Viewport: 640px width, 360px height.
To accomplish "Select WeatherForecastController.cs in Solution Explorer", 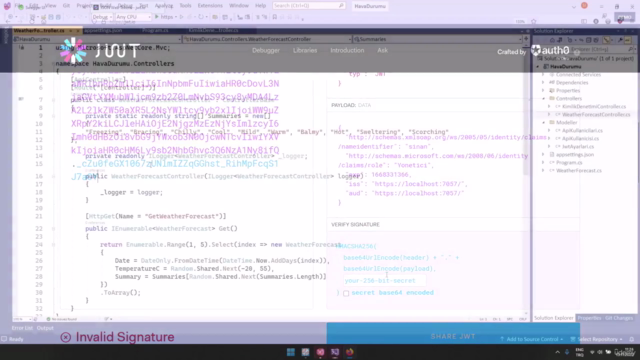I will click(x=596, y=115).
